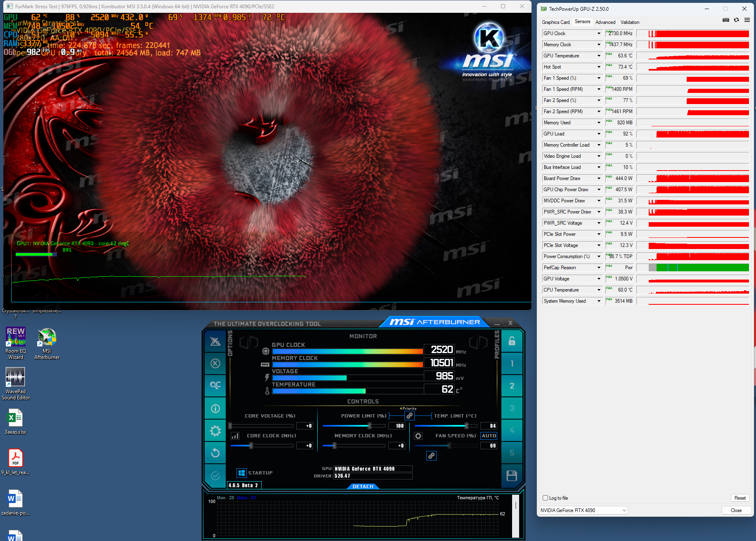Switch to the Graphics Card tab in GPU-Z
This screenshot has width=756, height=541.
tap(555, 22)
